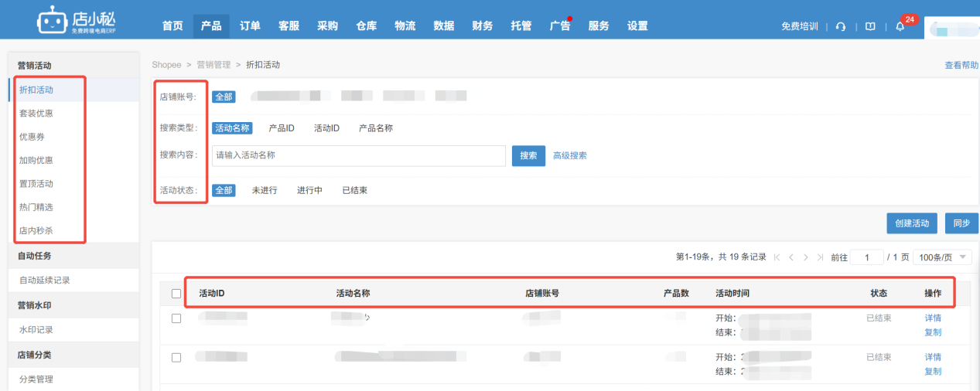Image resolution: width=980 pixels, height=391 pixels.
Task: Click the 活动时间 column header
Action: pyautogui.click(x=732, y=294)
